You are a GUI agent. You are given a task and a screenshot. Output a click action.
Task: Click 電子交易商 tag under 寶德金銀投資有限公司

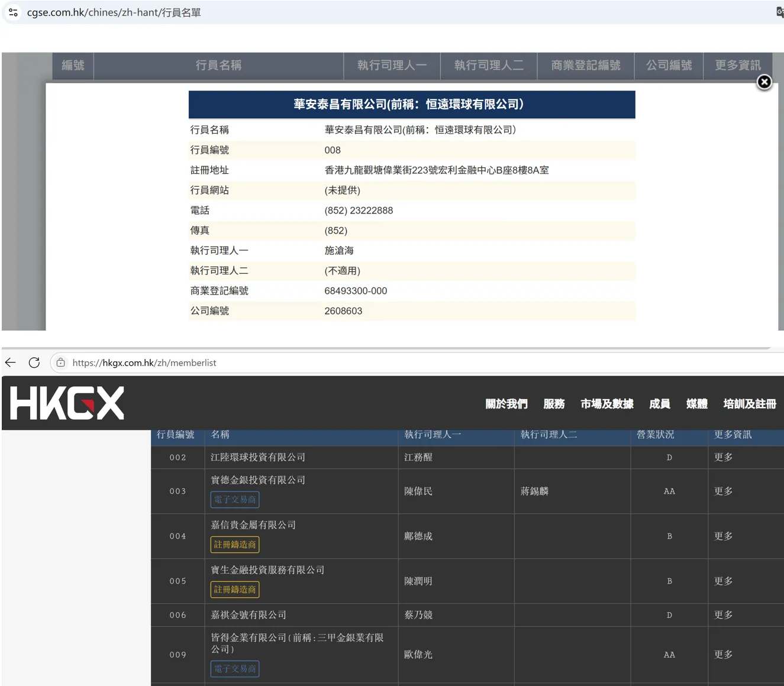coord(235,500)
